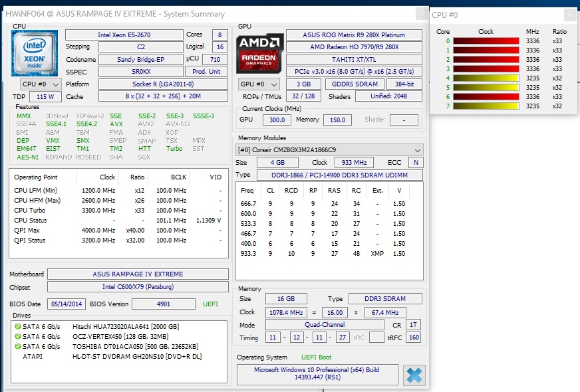Click the GDDR5 SDRAM field

355,84
